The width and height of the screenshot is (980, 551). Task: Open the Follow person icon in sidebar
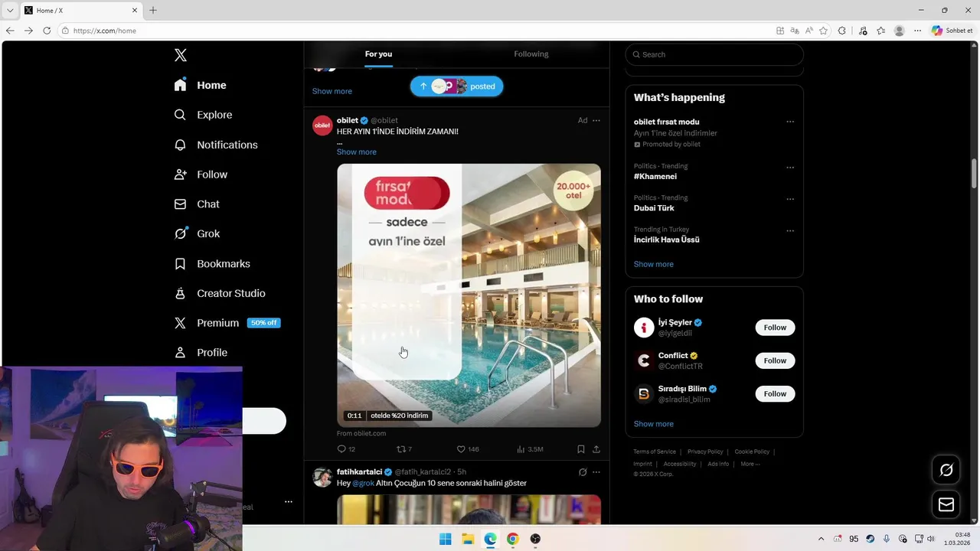point(180,174)
